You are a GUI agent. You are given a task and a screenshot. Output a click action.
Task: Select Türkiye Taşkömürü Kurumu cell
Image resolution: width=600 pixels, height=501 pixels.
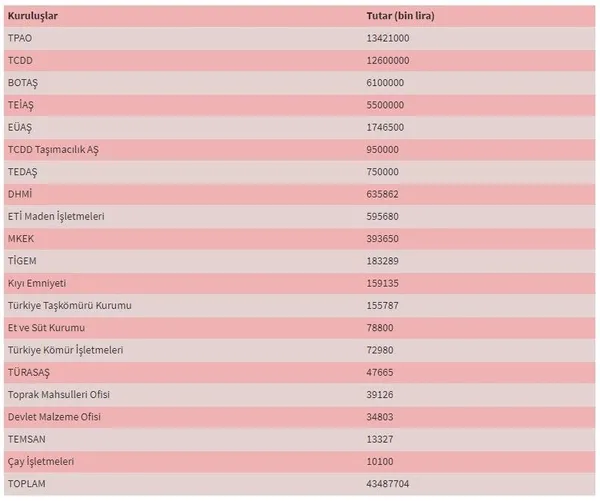[x=69, y=305]
